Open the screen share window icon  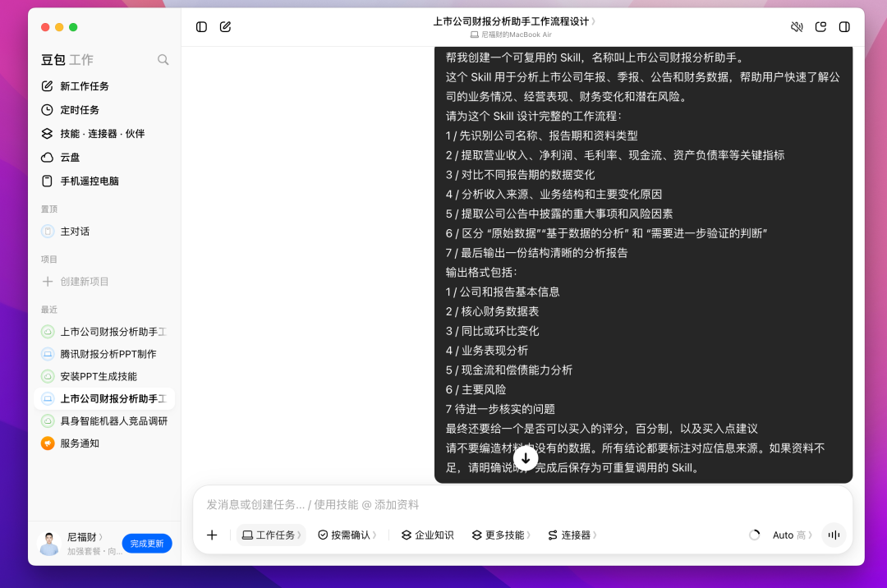click(x=820, y=26)
